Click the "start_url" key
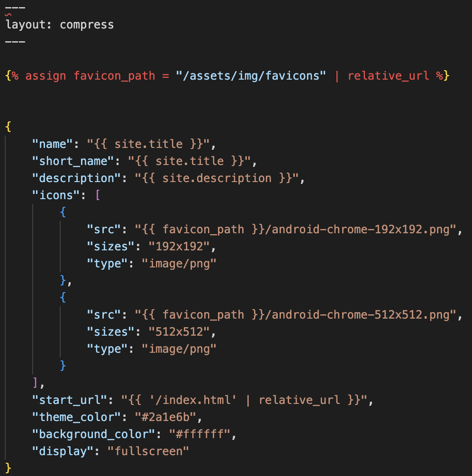The image size is (472, 476). pyautogui.click(x=66, y=400)
